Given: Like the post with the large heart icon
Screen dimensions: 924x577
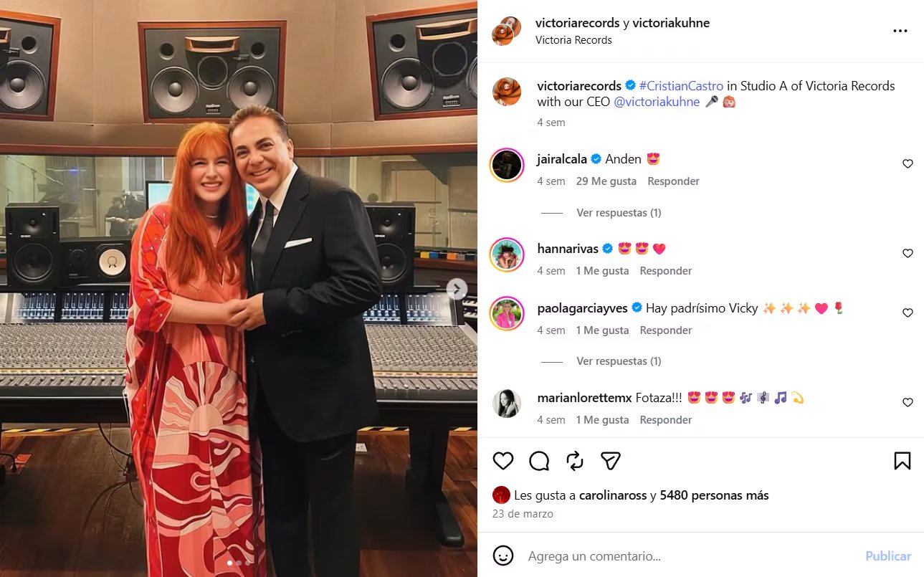Looking at the screenshot, I should click(503, 461).
